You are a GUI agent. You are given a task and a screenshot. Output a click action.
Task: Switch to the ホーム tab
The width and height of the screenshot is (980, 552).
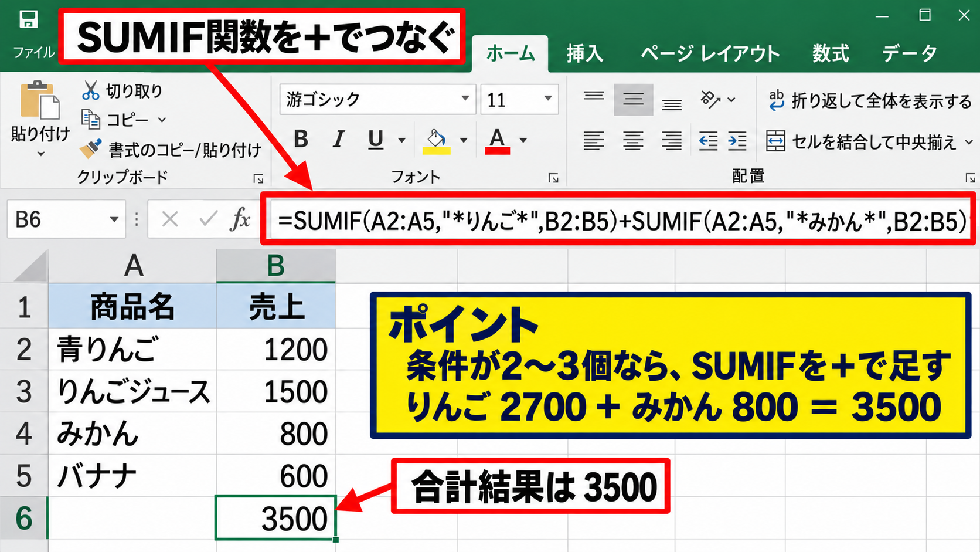tap(511, 53)
